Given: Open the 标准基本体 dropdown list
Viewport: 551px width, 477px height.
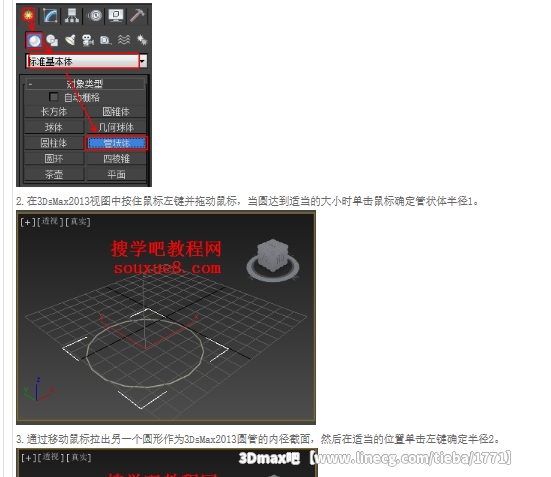Looking at the screenshot, I should [86, 61].
